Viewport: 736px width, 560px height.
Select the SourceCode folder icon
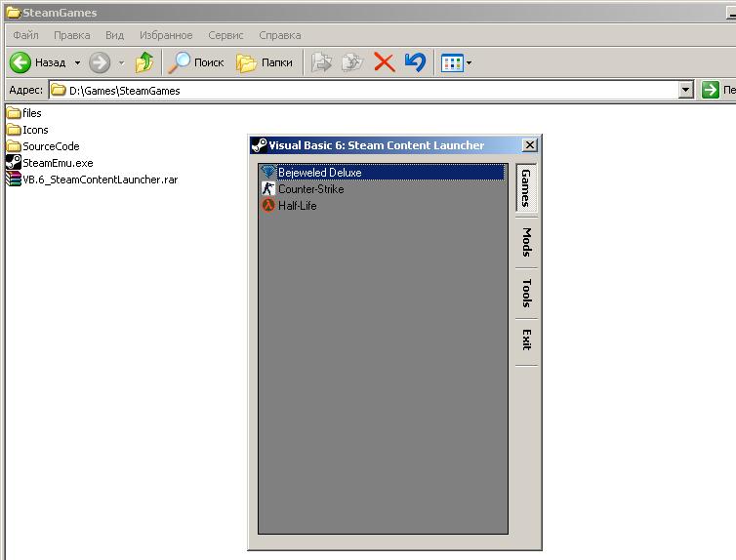14,146
